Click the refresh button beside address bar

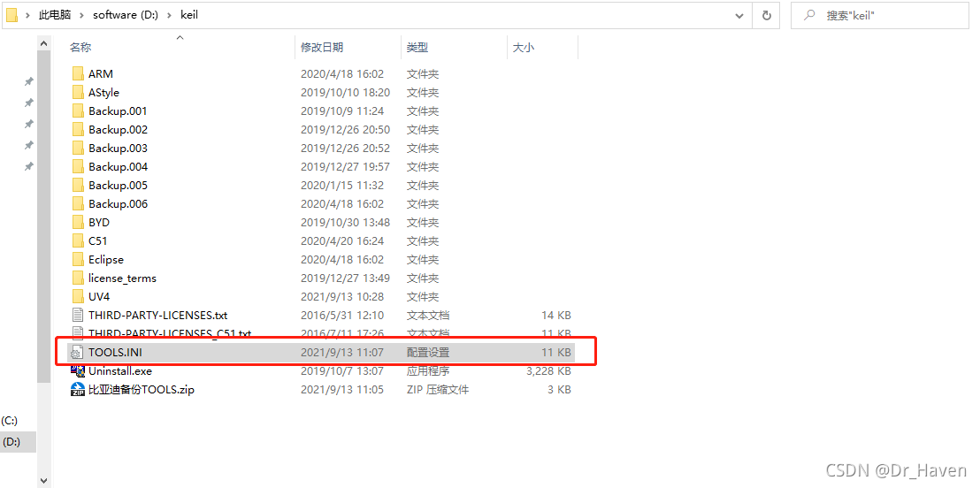coord(766,15)
